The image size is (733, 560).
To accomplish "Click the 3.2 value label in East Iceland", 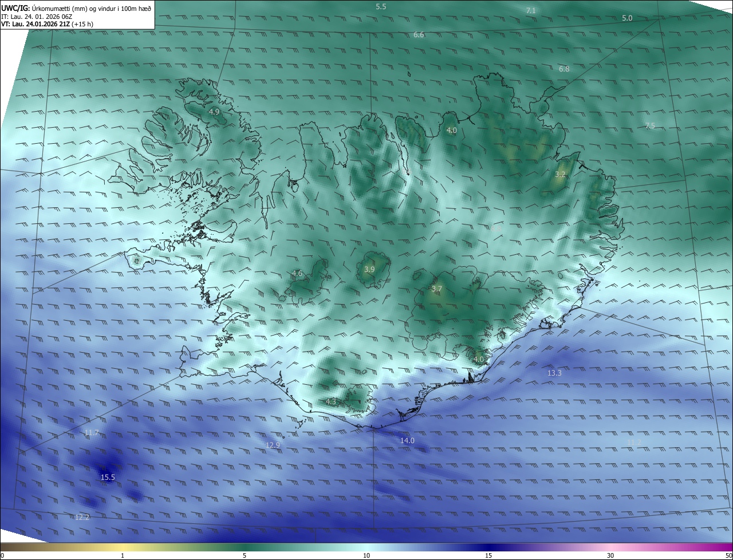I will point(560,174).
